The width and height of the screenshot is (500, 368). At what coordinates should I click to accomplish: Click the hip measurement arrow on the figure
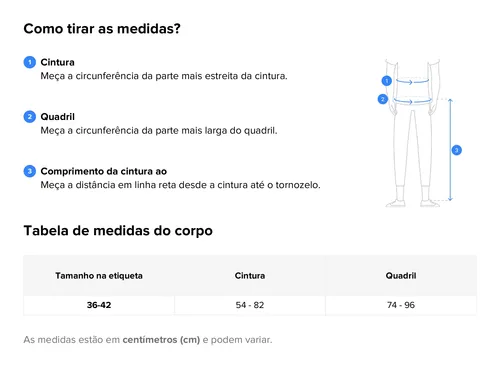[x=412, y=101]
